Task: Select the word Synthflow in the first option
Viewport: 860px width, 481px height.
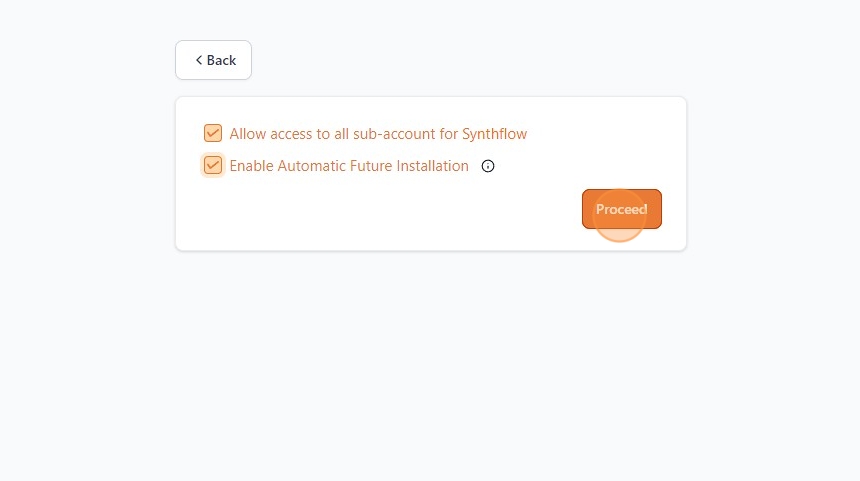Action: coord(494,134)
